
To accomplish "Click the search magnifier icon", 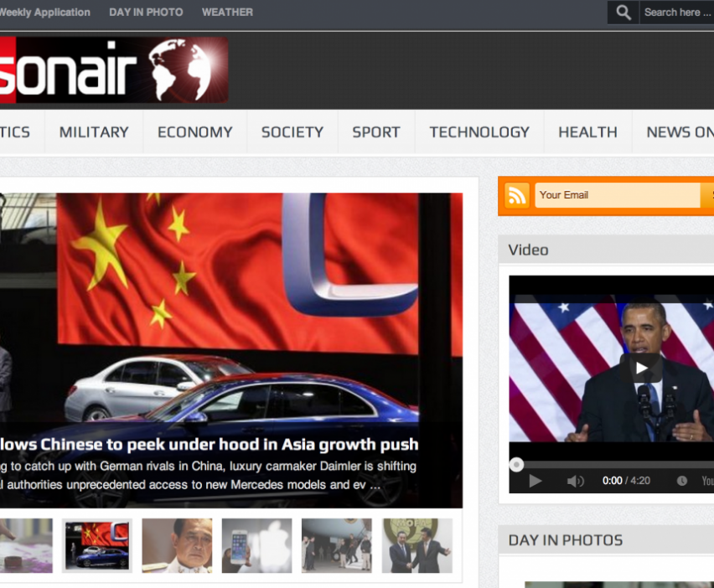I will click(x=623, y=13).
